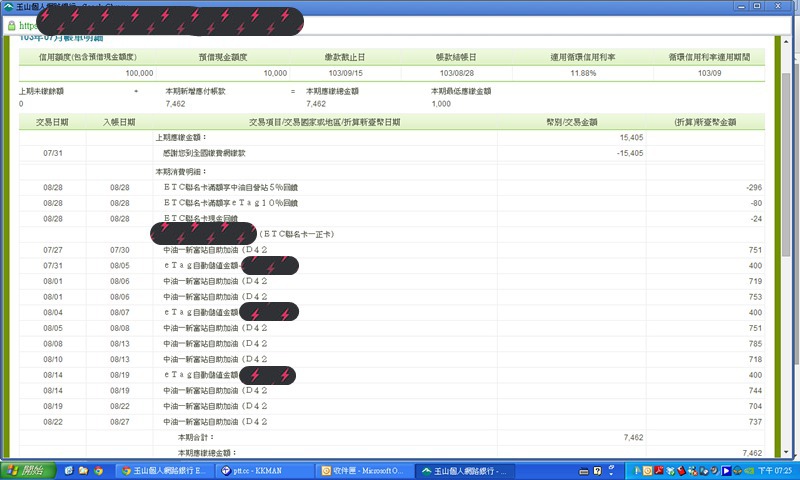This screenshot has width=800, height=480.
Task: Switch to first 玉山個人網路銀行 E... Chrome taskbar button
Action: pyautogui.click(x=164, y=471)
